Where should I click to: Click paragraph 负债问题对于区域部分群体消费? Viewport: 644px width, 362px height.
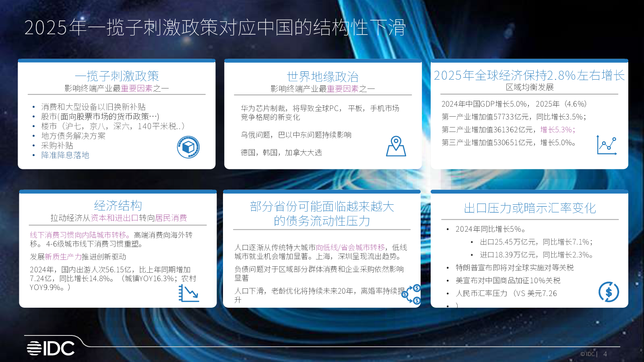[319, 274]
